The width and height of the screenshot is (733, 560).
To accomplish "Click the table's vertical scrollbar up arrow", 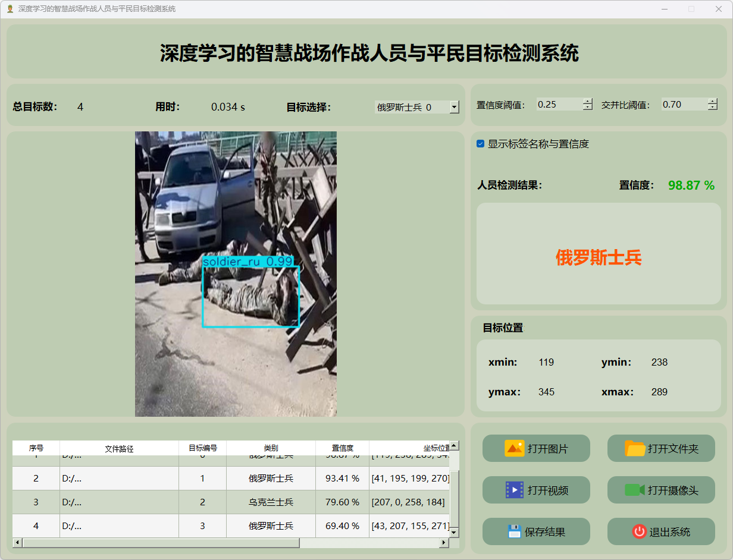I will click(454, 445).
